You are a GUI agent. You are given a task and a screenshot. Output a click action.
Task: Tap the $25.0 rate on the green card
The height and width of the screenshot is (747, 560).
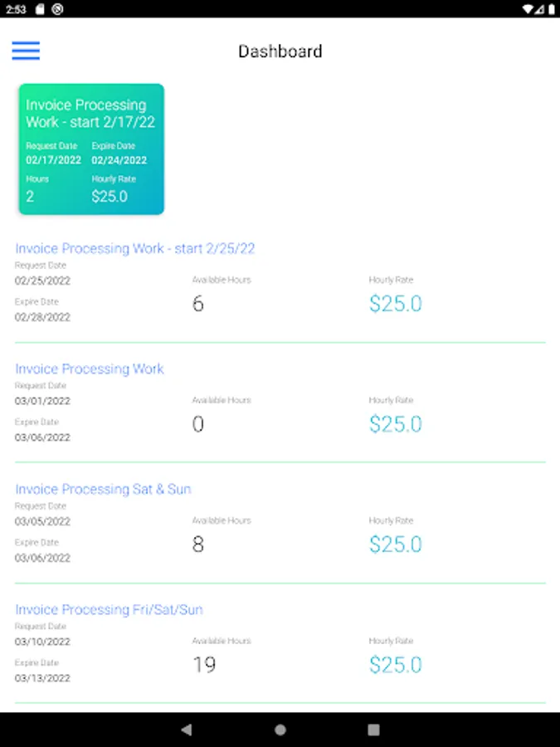point(110,197)
